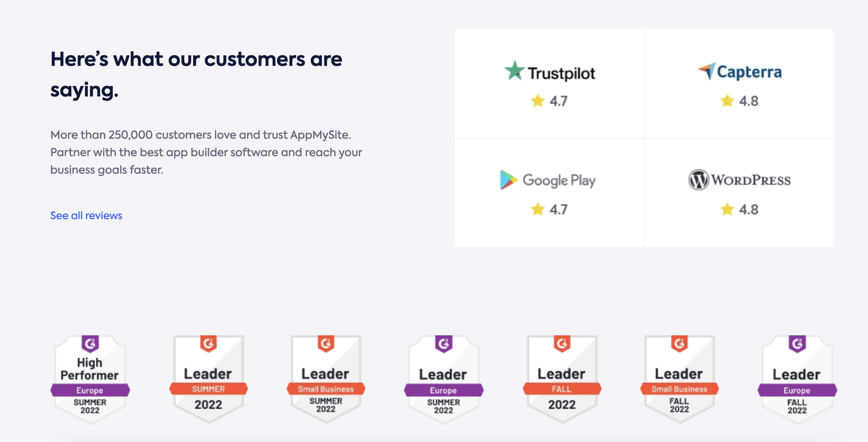Click the Capterra arrow logo

click(707, 71)
